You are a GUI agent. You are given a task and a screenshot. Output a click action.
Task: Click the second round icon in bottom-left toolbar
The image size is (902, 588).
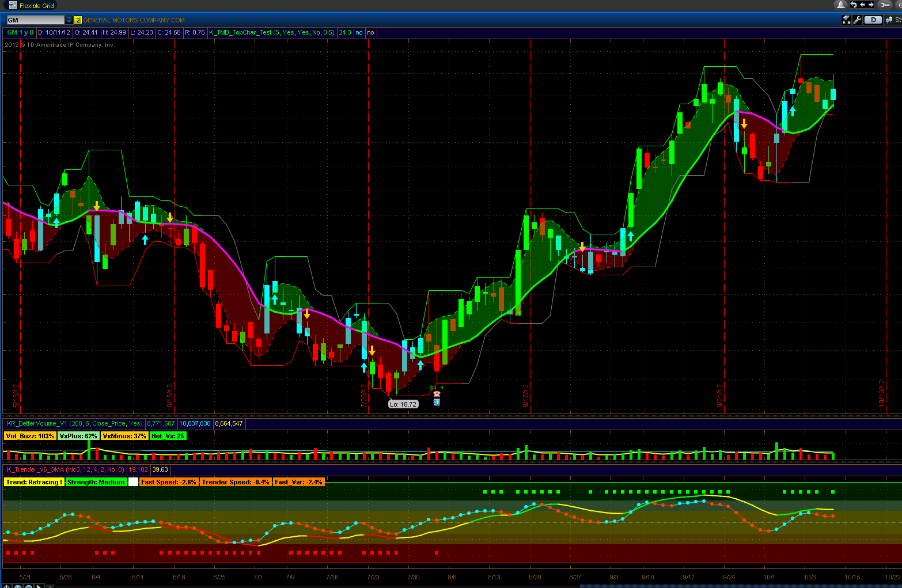tap(18, 586)
